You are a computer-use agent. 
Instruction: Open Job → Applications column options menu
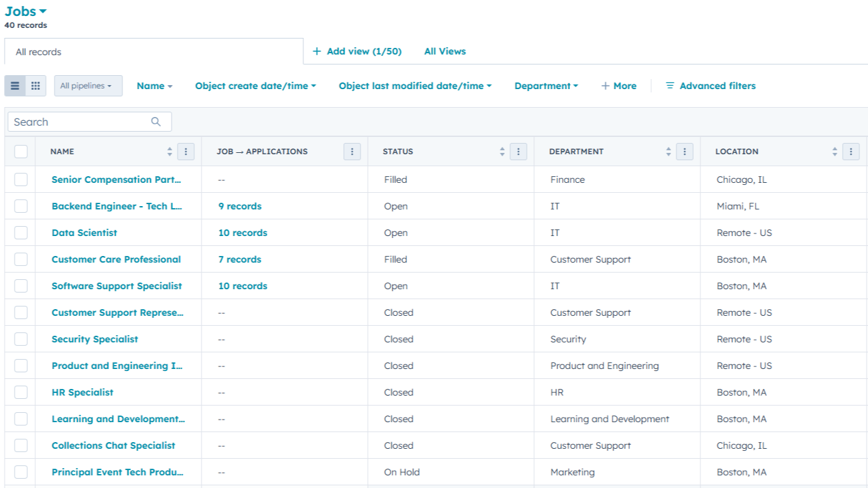(352, 152)
